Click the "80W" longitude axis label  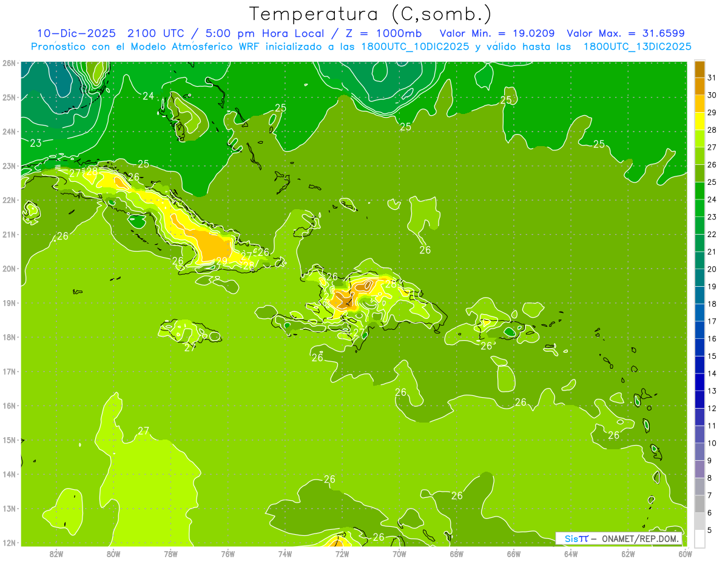coord(113,554)
